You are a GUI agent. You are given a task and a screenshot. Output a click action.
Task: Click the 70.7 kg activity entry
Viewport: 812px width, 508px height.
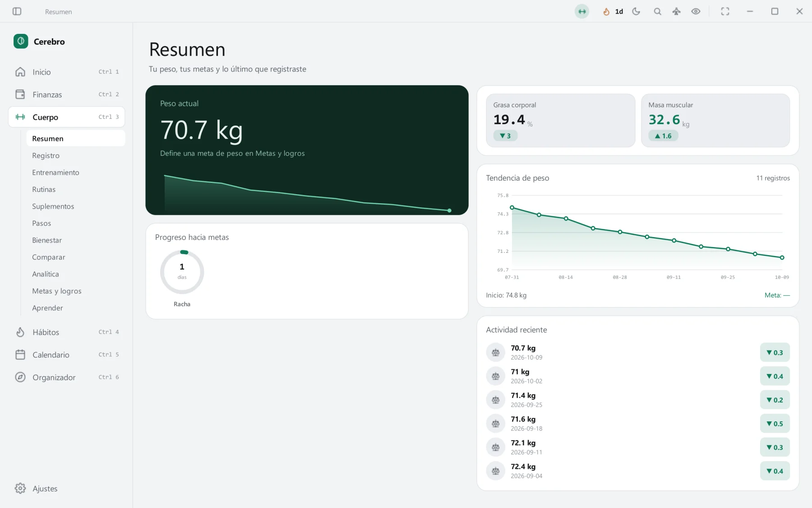point(638,352)
